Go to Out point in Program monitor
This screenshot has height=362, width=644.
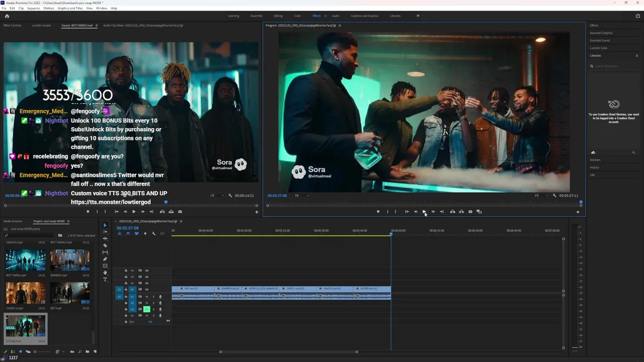[x=442, y=212]
